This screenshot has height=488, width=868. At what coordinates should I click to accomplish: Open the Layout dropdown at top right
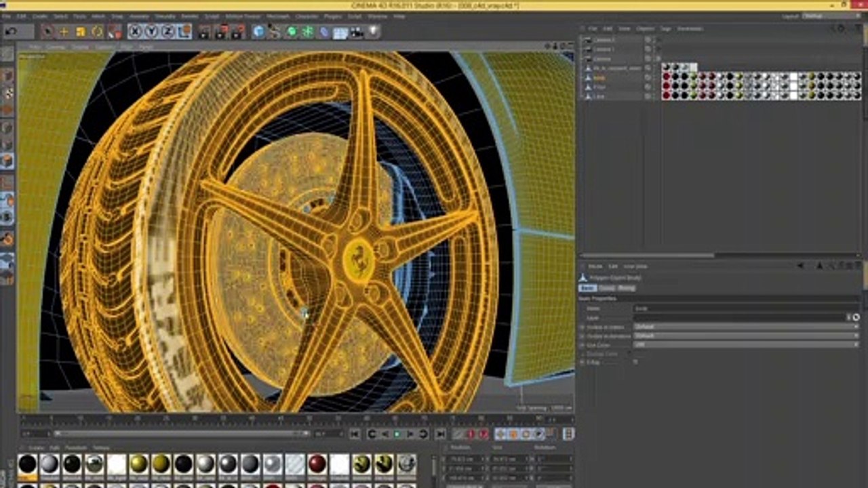[833, 16]
